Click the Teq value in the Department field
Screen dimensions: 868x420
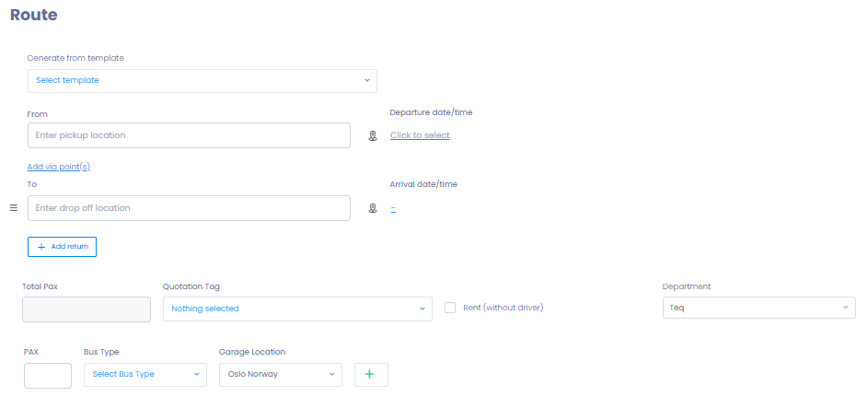tap(677, 308)
